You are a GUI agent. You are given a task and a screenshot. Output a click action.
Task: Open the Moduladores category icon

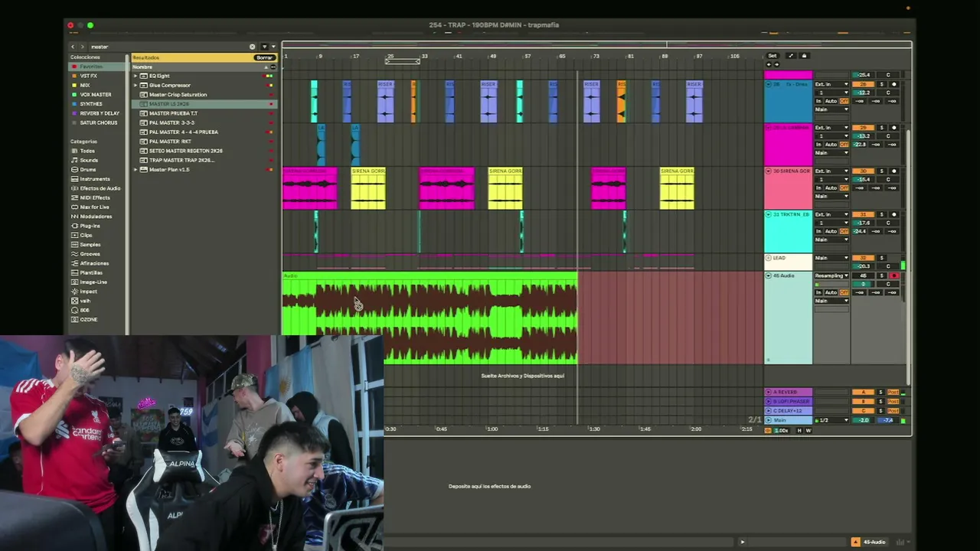(x=74, y=216)
